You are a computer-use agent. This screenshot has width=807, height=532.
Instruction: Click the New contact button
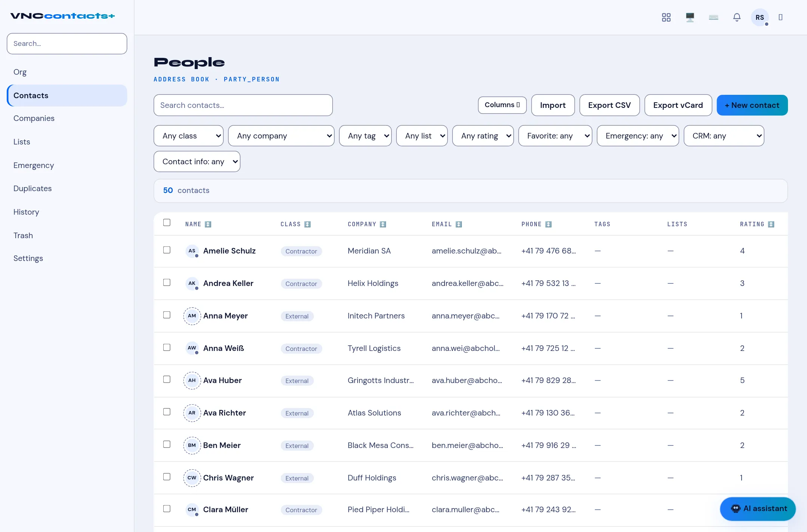(x=752, y=105)
